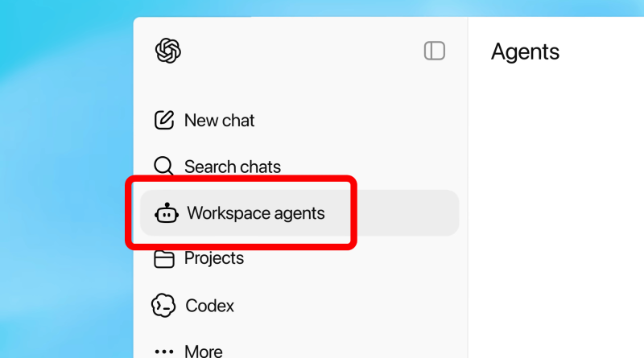Click the ChatGPT logo icon
644x358 pixels.
click(x=168, y=51)
